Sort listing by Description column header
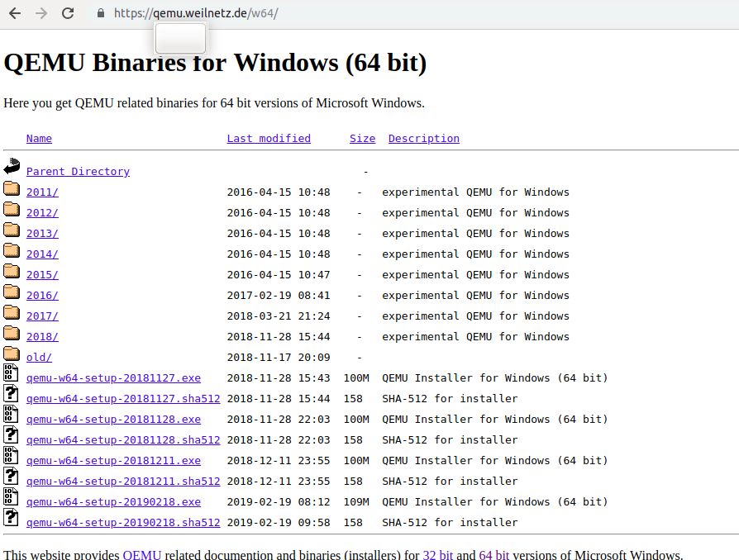739x560 pixels. coord(423,139)
